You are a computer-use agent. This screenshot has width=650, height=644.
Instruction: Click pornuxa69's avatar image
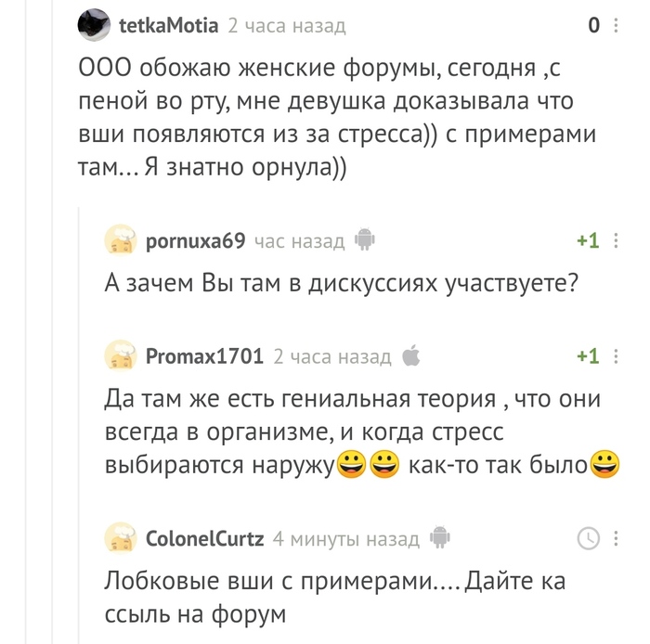click(122, 242)
